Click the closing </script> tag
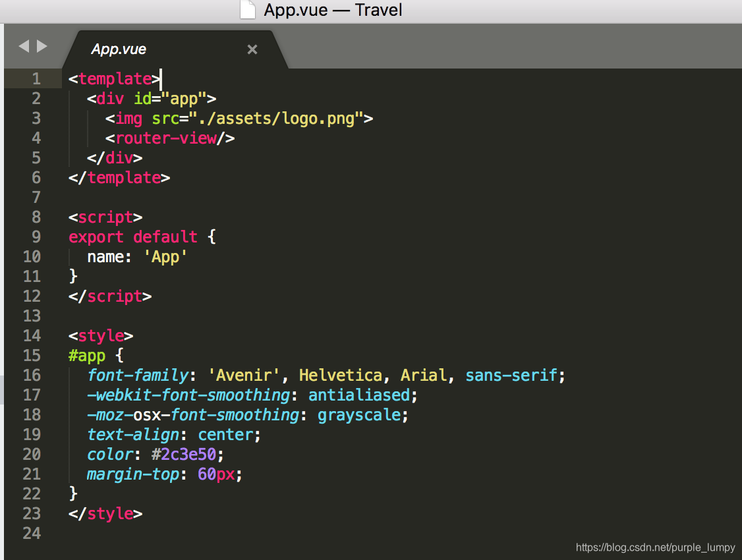This screenshot has height=560, width=742. point(110,296)
